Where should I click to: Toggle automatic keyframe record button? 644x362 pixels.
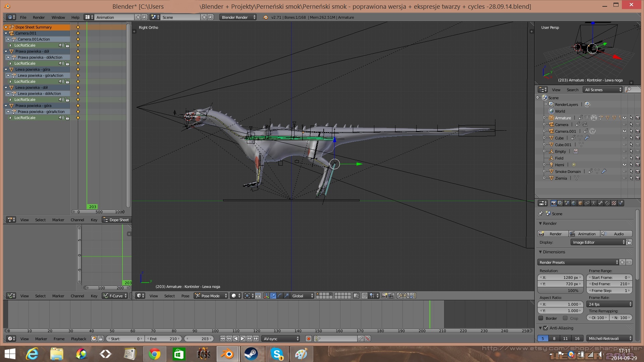(x=309, y=339)
